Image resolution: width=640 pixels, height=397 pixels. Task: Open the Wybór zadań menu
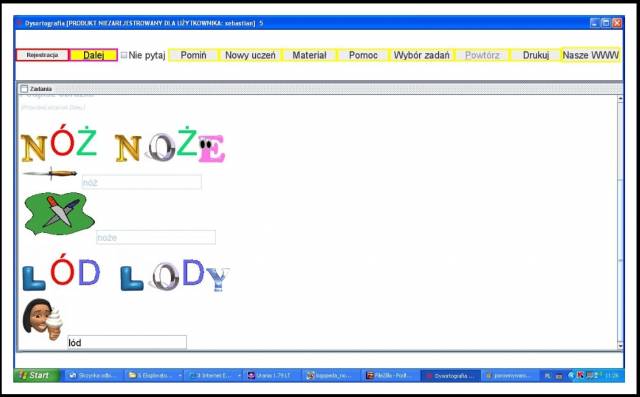tap(421, 55)
